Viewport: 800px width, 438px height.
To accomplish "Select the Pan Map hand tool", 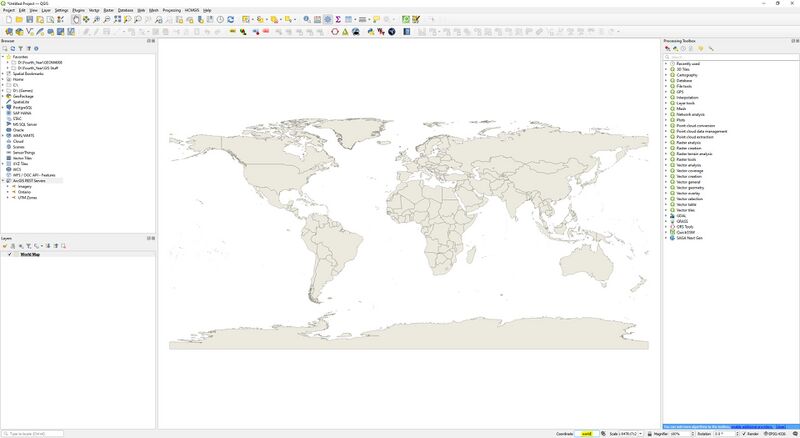I will (76, 19).
